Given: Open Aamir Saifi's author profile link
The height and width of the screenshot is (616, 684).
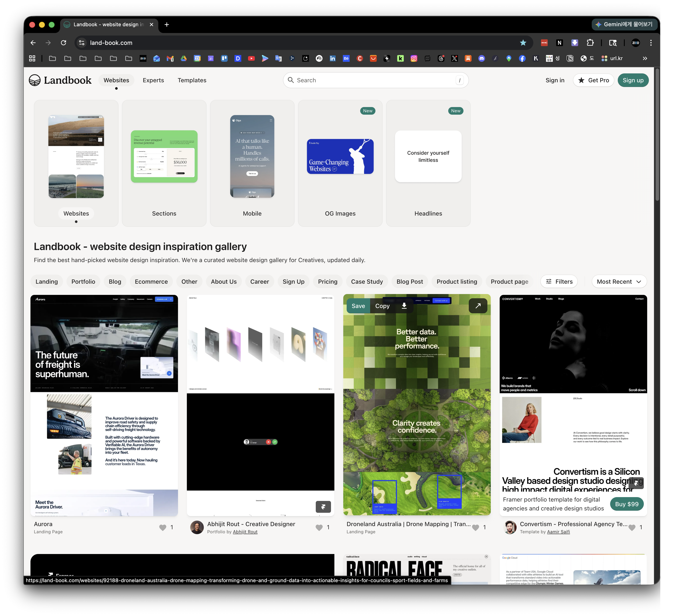Looking at the screenshot, I should (x=558, y=532).
